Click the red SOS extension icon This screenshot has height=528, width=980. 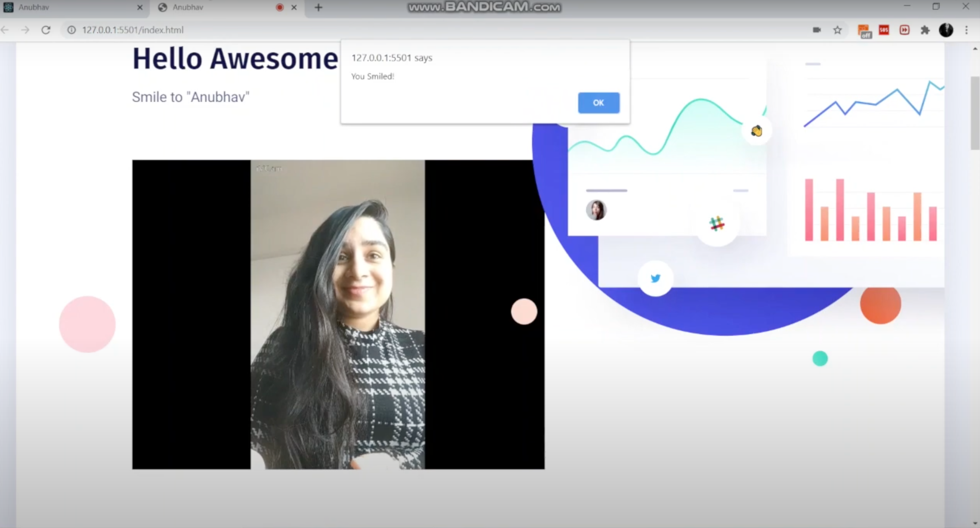point(884,30)
